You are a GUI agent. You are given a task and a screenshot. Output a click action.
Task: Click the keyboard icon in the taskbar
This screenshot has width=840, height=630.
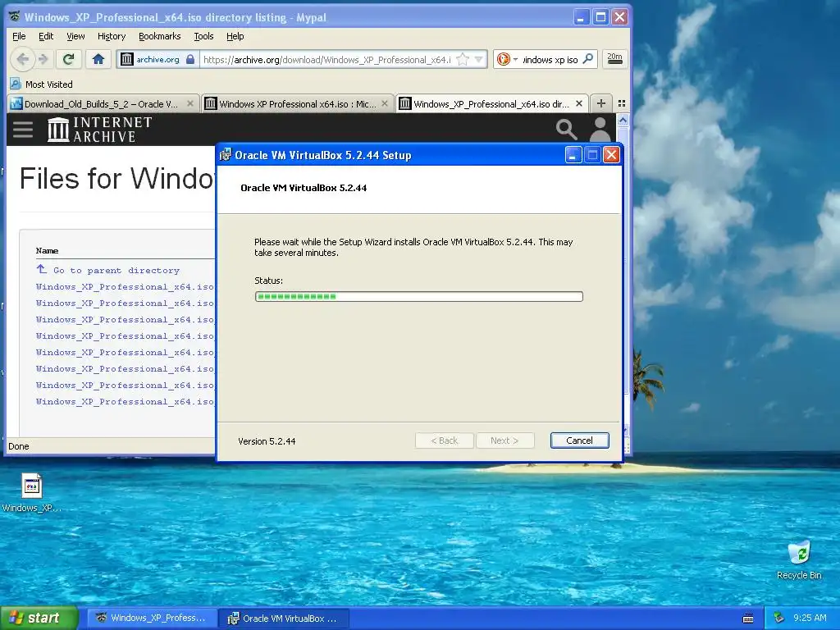[x=748, y=619]
